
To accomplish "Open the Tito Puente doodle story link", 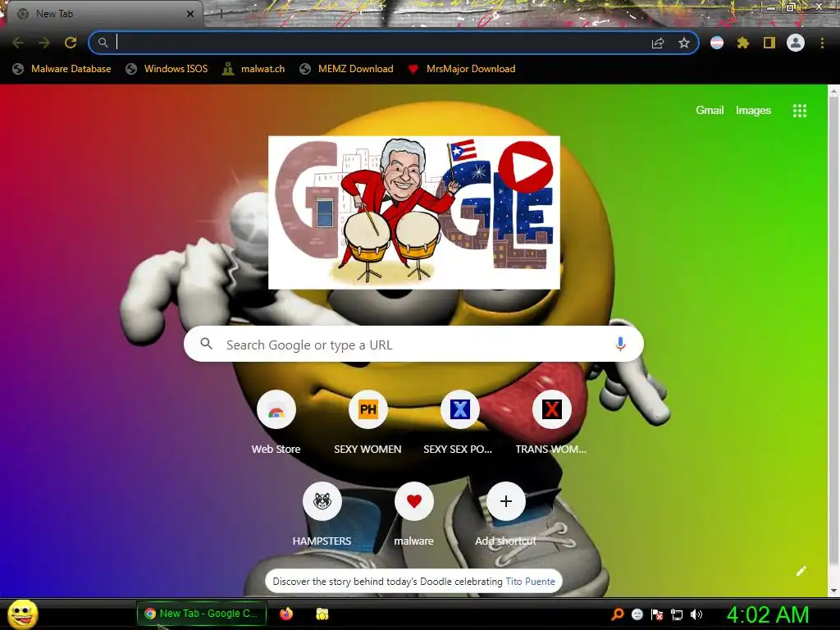I will (x=530, y=582).
